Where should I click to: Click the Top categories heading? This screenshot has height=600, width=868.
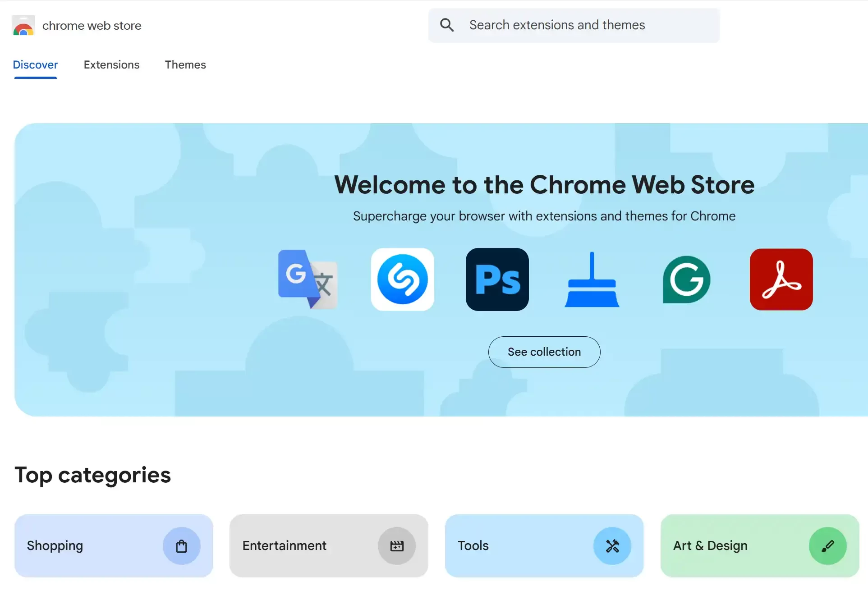[93, 476]
